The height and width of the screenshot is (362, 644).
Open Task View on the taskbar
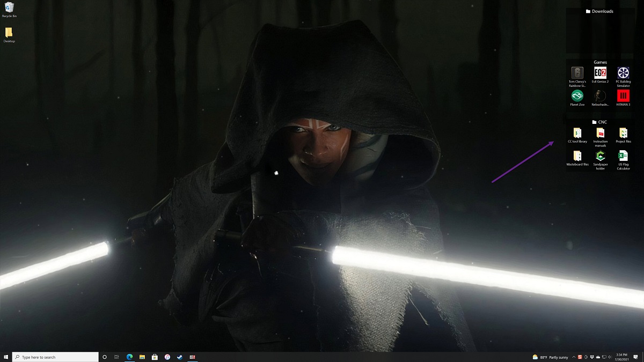point(116,357)
